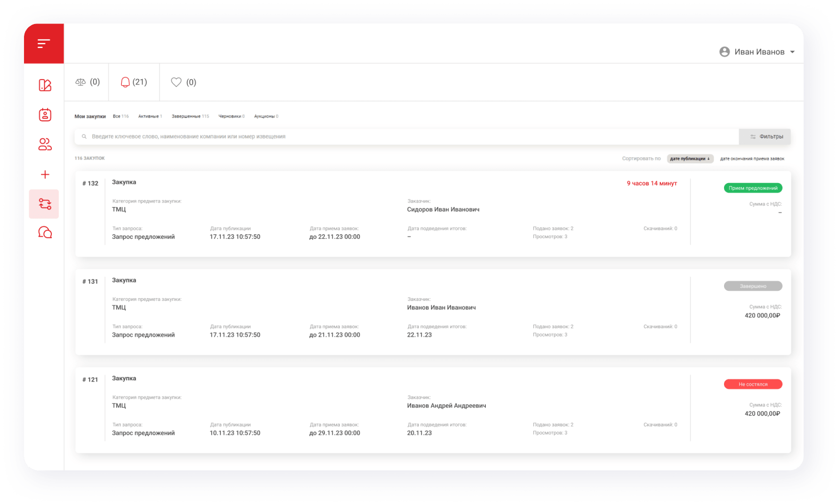Switch to the Все 116 tab

coord(121,116)
